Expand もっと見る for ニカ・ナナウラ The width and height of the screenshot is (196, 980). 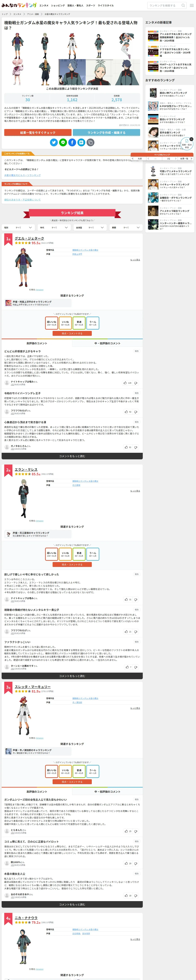[135, 939]
